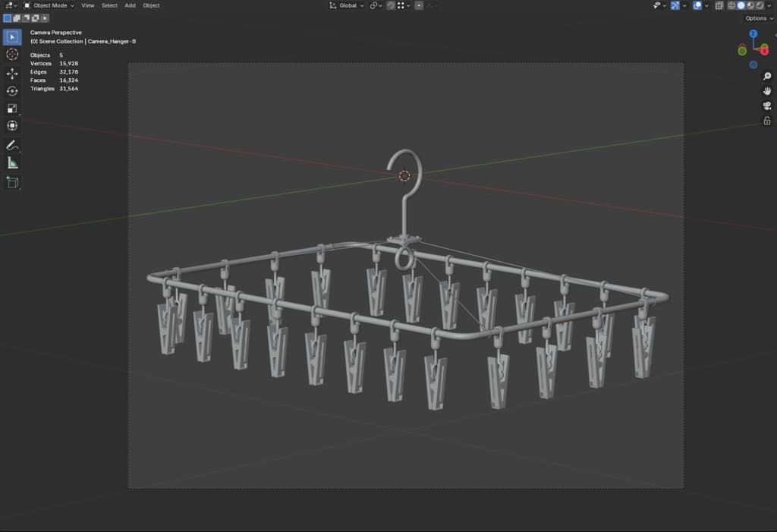Select the Measure tool
This screenshot has width=777, height=532.
click(12, 162)
